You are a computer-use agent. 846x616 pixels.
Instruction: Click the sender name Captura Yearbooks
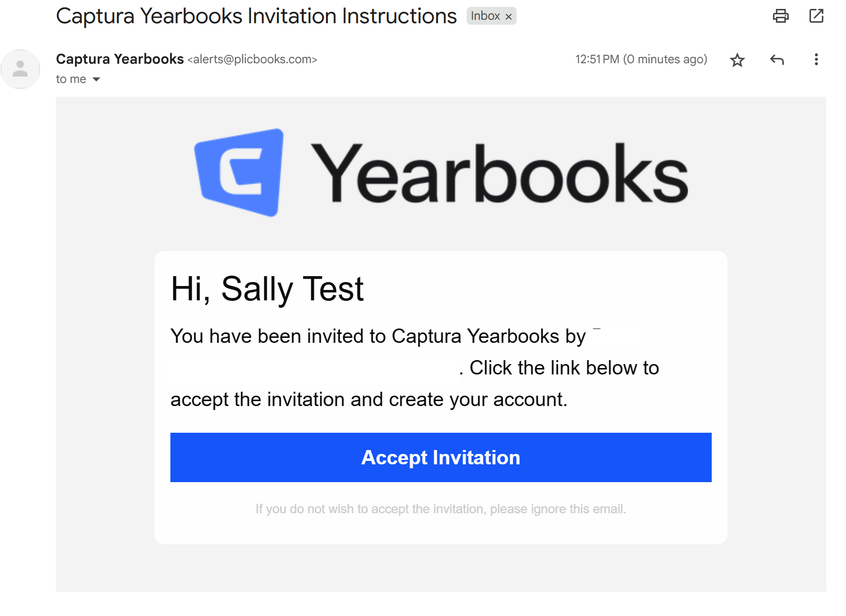pyautogui.click(x=120, y=59)
